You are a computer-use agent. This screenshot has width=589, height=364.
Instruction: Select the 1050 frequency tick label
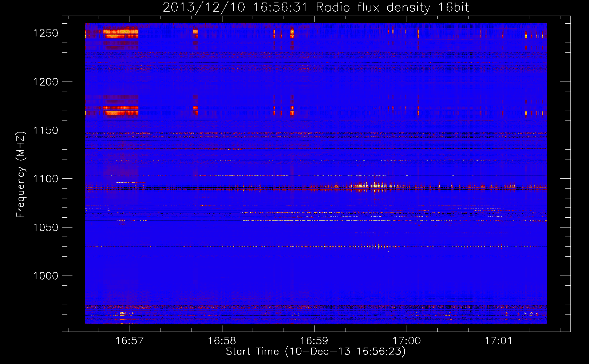(x=46, y=227)
